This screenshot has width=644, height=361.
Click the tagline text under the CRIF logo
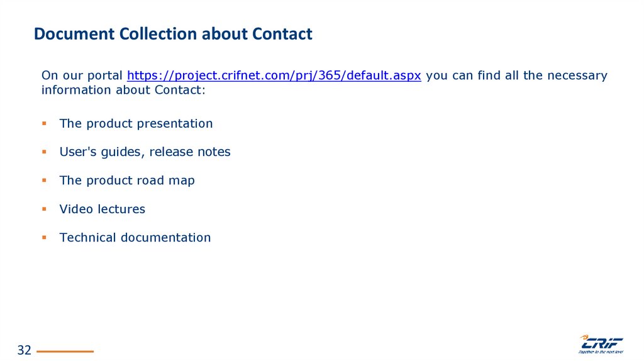point(601,352)
